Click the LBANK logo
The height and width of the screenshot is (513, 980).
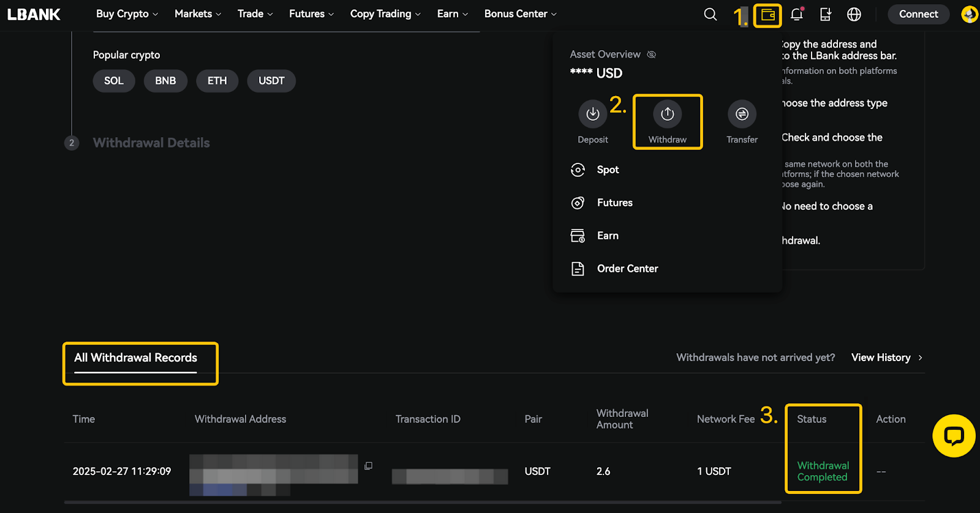[34, 14]
